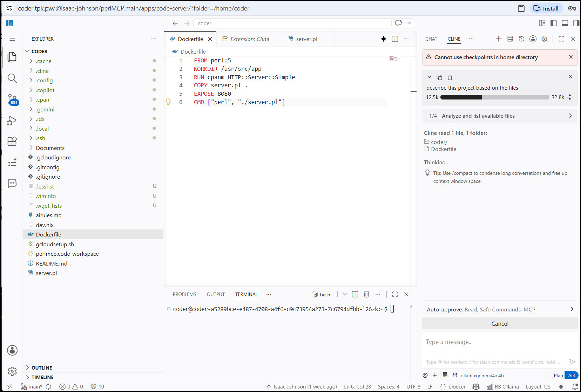
Task: Go back with the navigation arrow
Action: tap(175, 23)
